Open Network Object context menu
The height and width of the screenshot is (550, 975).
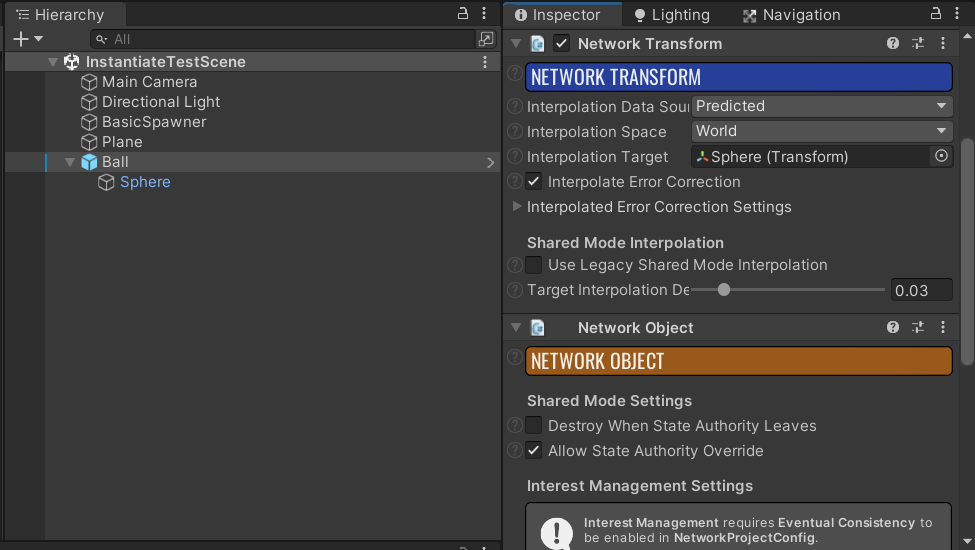pyautogui.click(x=943, y=327)
